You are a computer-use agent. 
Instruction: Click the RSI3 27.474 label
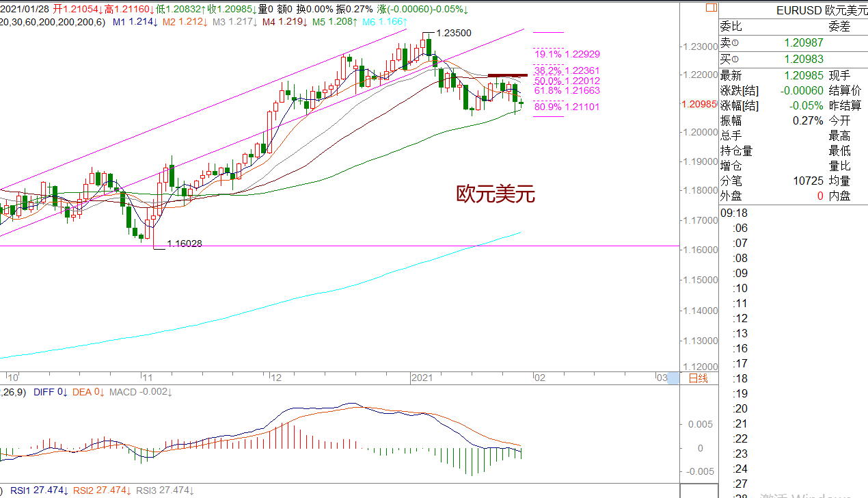click(x=165, y=490)
